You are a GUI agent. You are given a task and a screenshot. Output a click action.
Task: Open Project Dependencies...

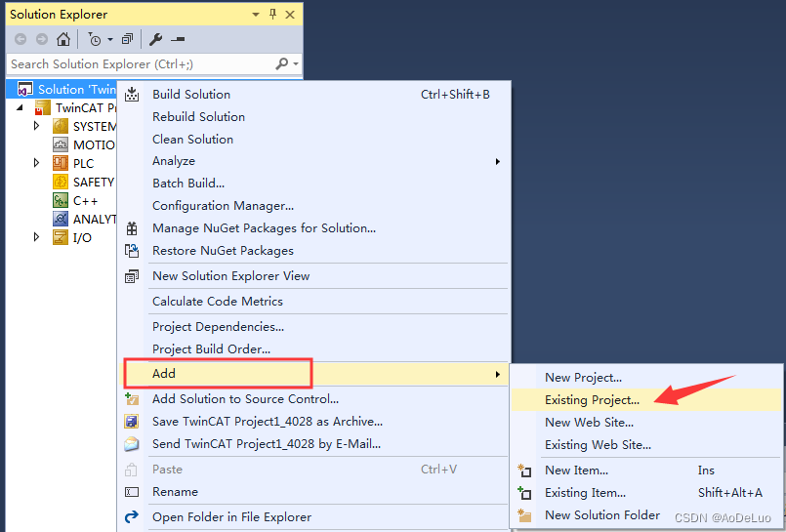[x=313, y=327]
